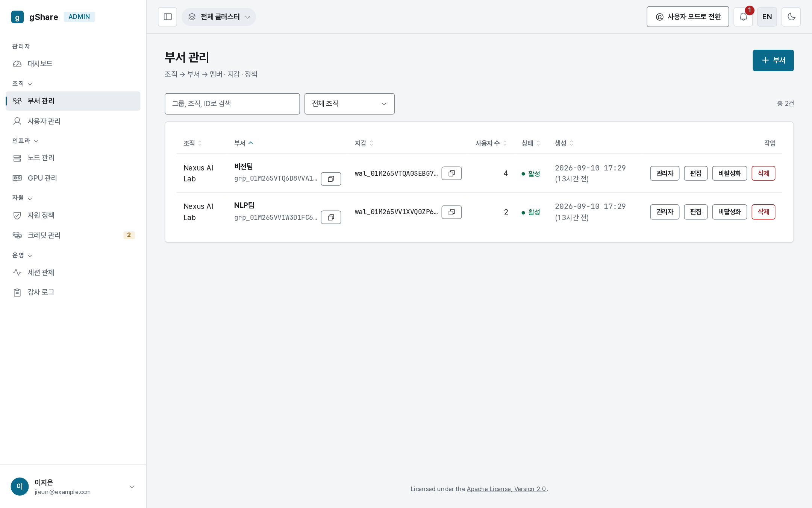Screen dimensions: 812x508
Task: Open the 전체 클러스터 cluster selector
Action: [219, 17]
